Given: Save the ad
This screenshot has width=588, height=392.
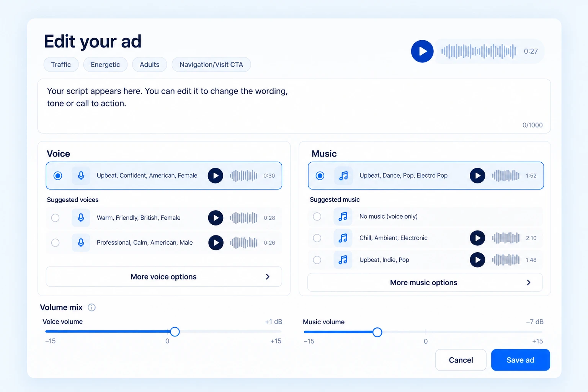Looking at the screenshot, I should pos(521,360).
